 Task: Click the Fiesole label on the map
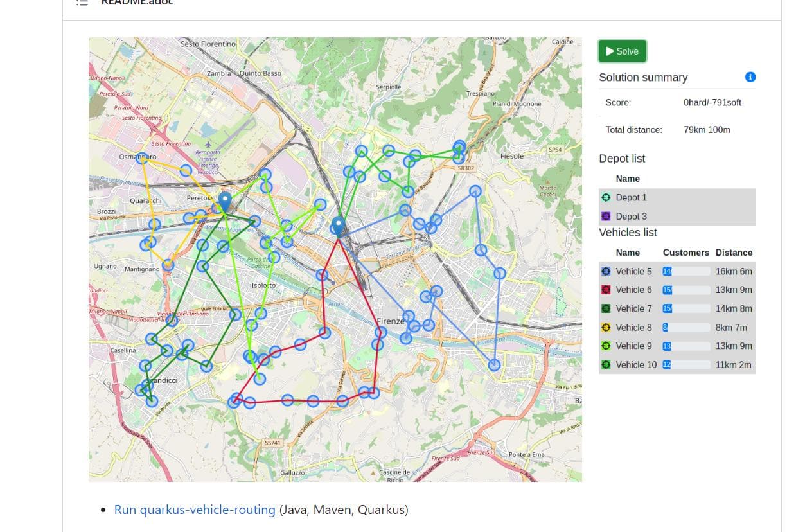coord(512,156)
